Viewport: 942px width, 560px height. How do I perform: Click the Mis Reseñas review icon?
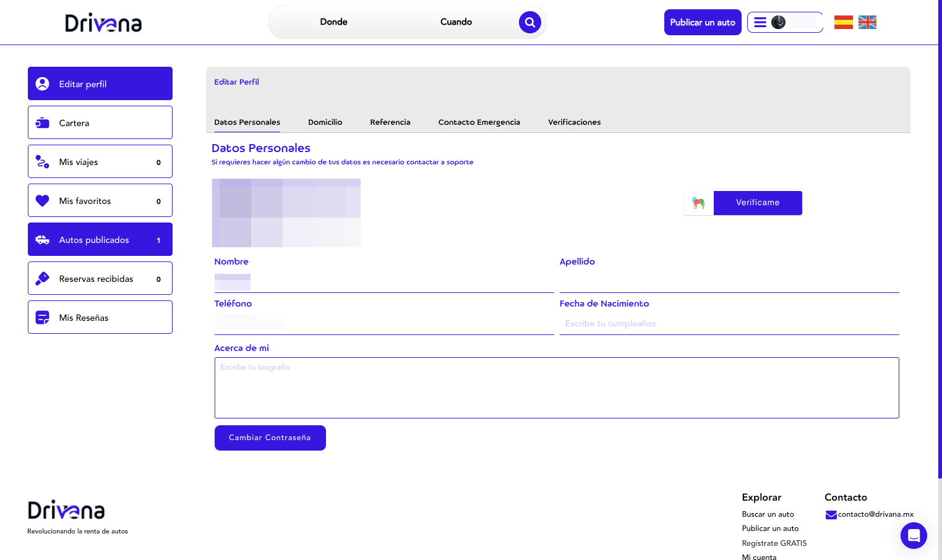43,318
